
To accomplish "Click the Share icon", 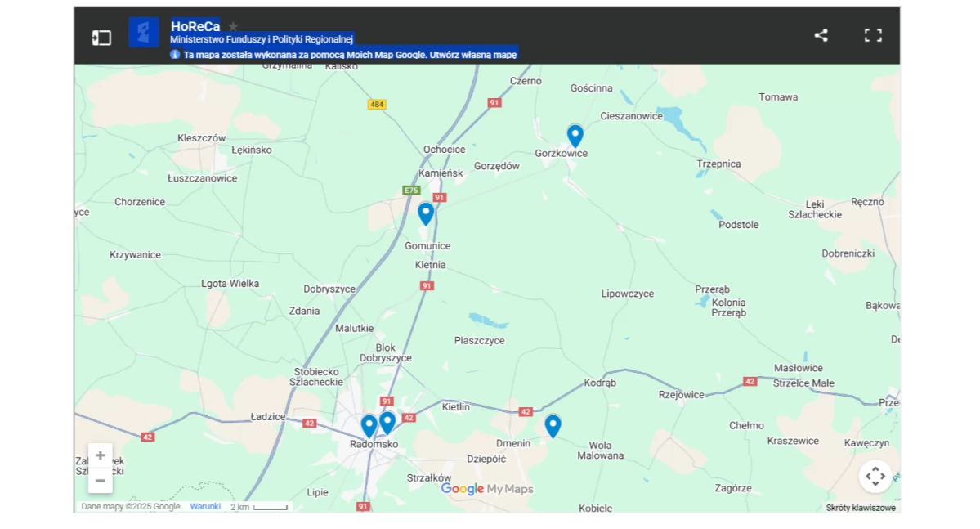I will coord(821,35).
